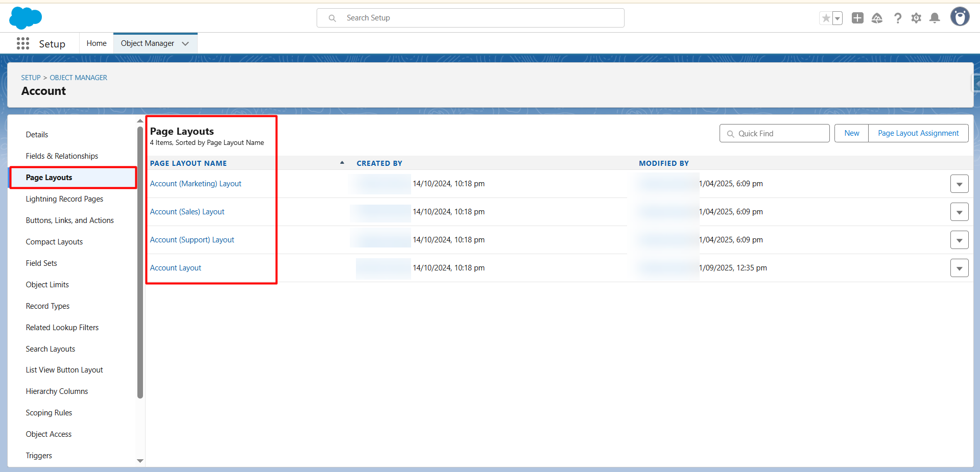Click the Salesforce cloud logo

coord(26,18)
